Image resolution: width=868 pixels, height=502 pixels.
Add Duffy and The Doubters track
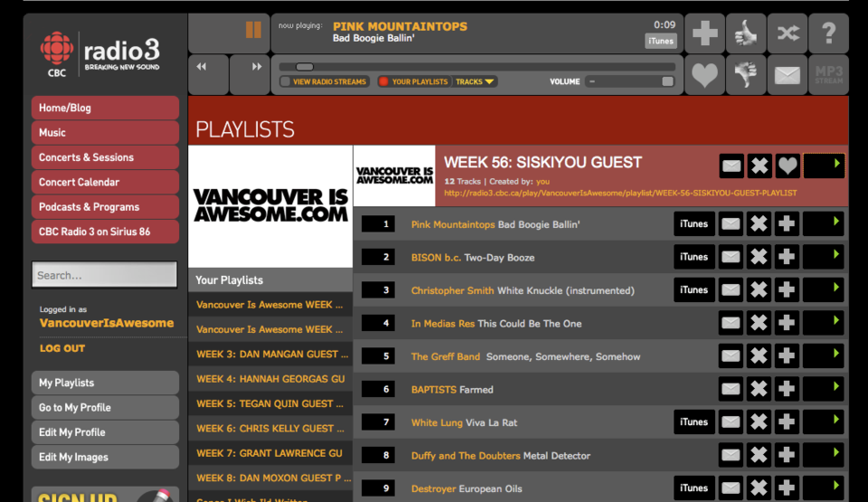pyautogui.click(x=786, y=455)
